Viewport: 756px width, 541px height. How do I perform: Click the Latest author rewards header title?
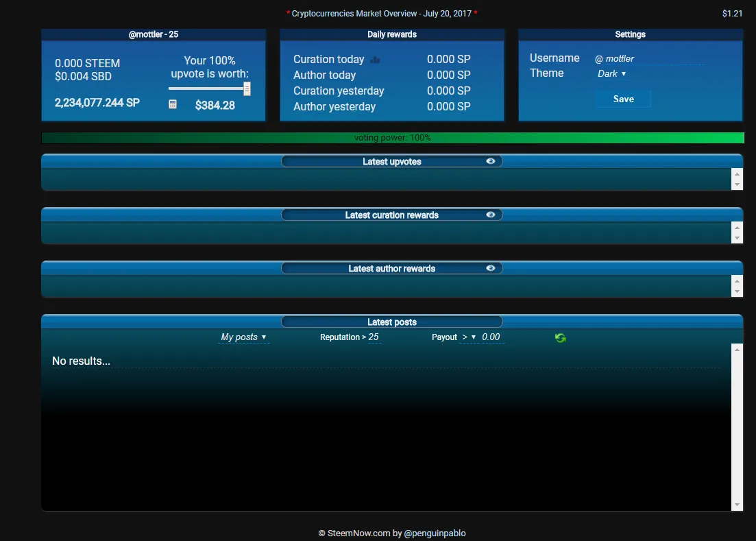(x=392, y=269)
